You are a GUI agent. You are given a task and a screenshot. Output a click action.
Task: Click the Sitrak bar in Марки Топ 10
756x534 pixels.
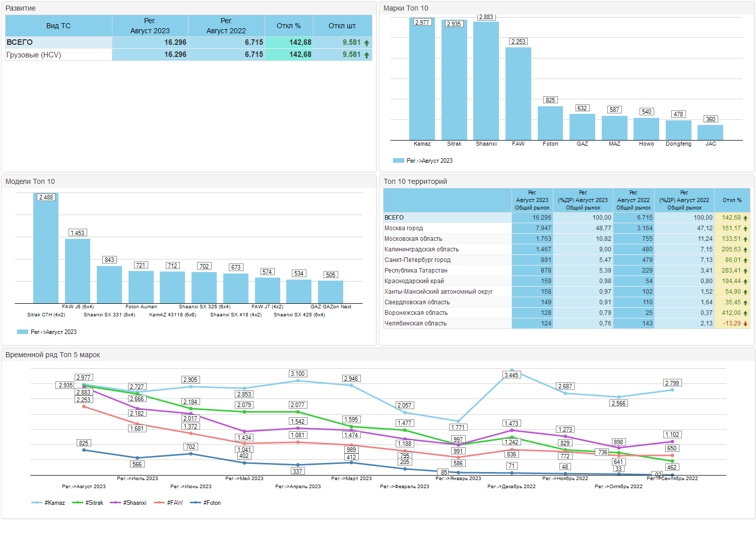[454, 80]
